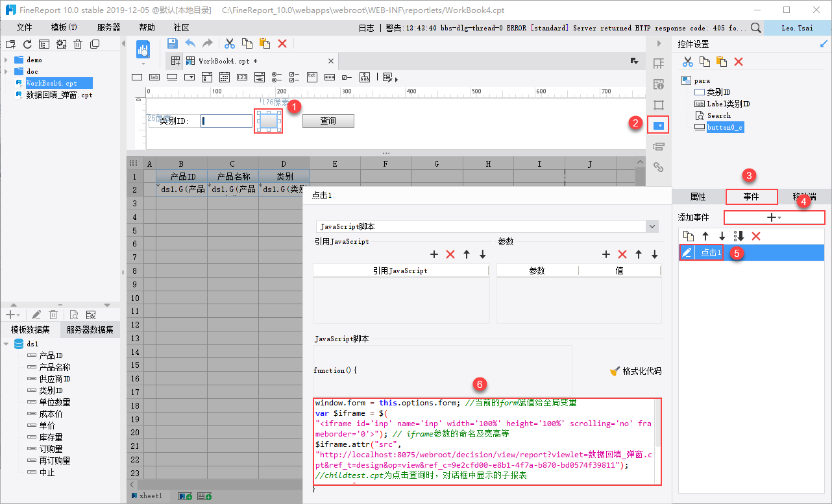Click the 查询 button in the parameter pane
The height and width of the screenshot is (504, 832).
[328, 121]
